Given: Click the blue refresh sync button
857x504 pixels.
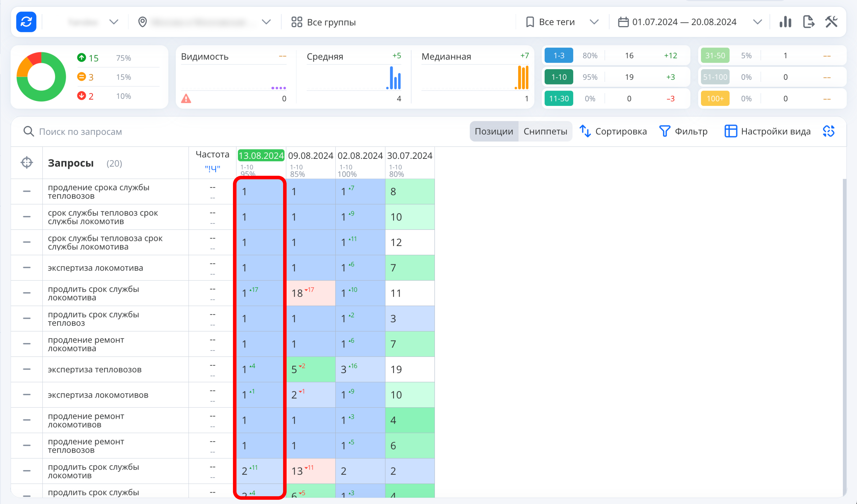Looking at the screenshot, I should [x=26, y=22].
